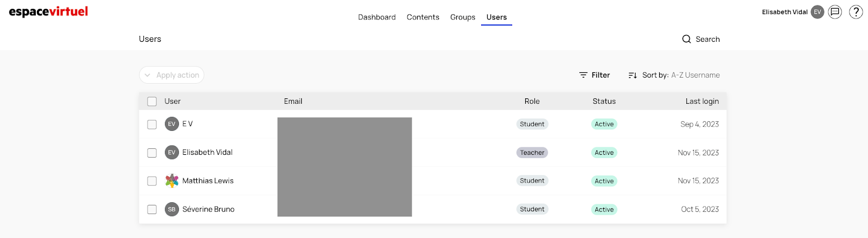Viewport: 868px width, 238px height.
Task: Click the sort order icon
Action: (633, 75)
